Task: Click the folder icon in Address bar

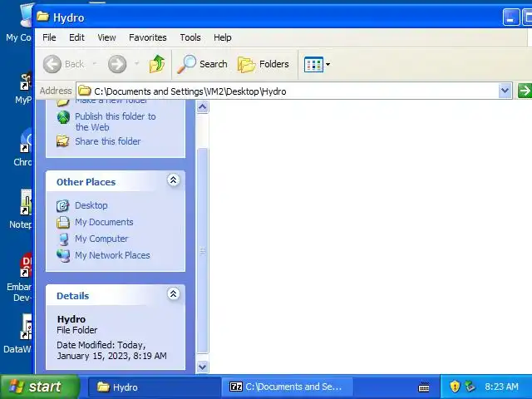Action: [85, 91]
